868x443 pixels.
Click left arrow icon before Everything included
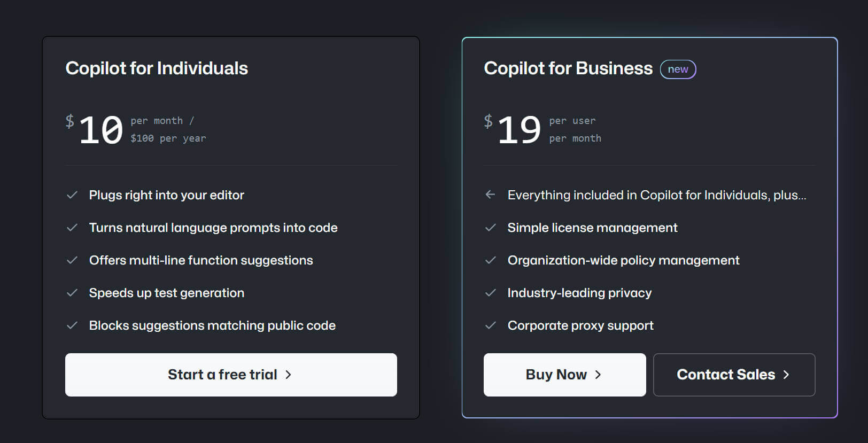point(490,195)
